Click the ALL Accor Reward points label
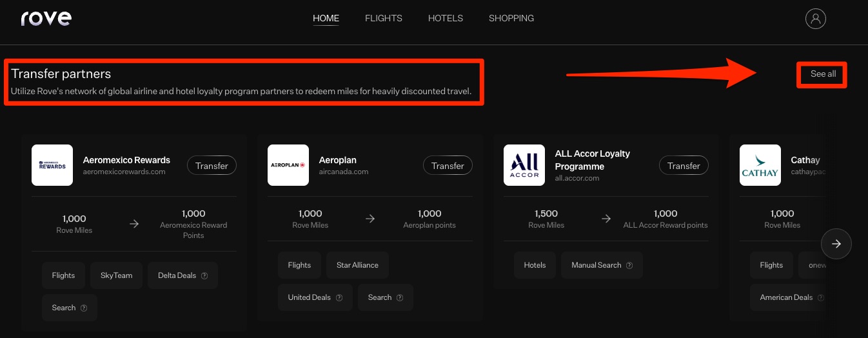 coord(666,225)
